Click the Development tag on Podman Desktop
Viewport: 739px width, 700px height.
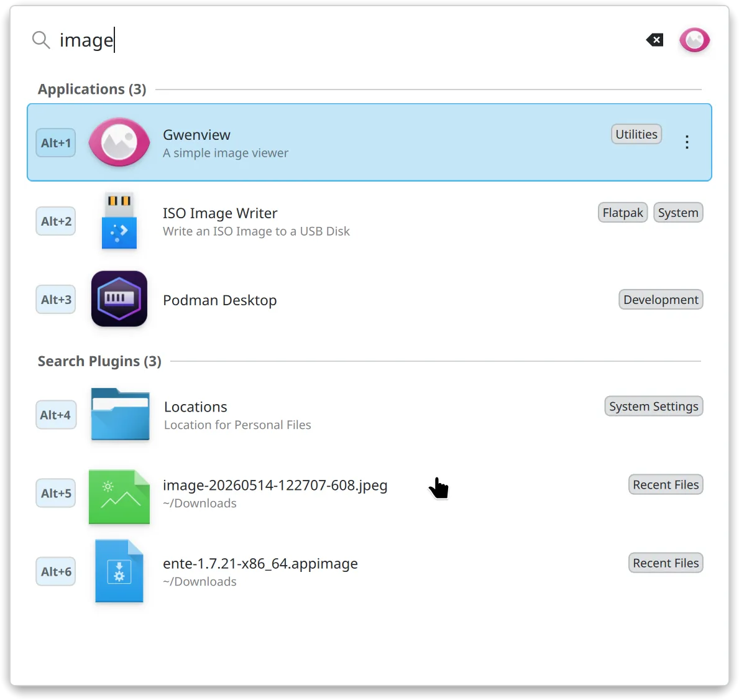point(661,299)
